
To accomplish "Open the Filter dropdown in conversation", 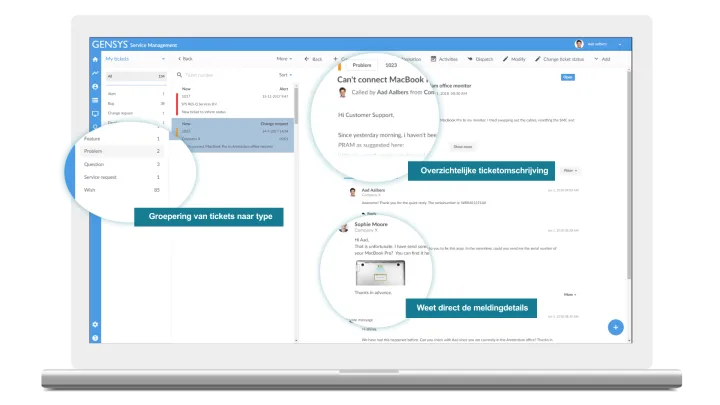I will pos(571,171).
